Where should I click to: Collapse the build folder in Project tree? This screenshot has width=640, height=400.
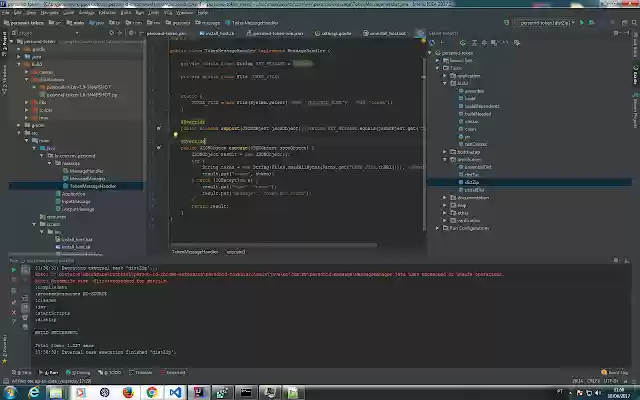click(x=19, y=64)
